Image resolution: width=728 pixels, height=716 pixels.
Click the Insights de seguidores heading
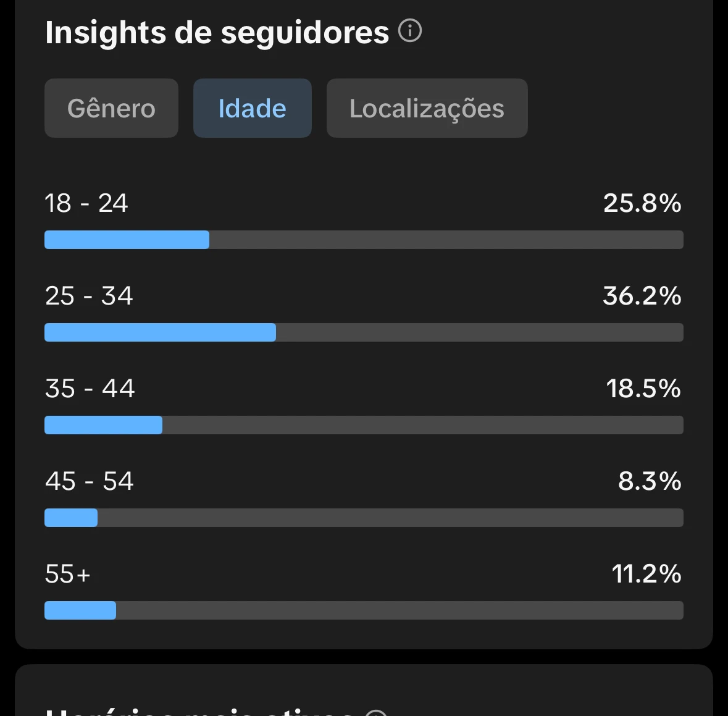(217, 33)
